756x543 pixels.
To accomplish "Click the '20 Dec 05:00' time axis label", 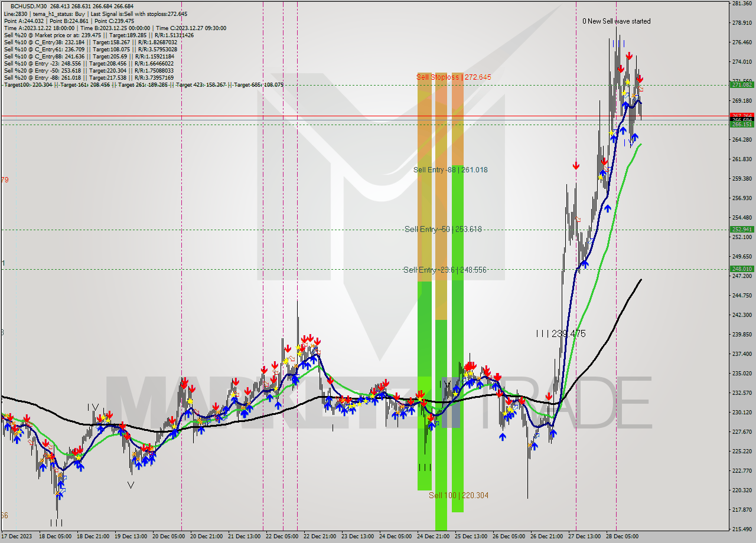I will [169, 537].
